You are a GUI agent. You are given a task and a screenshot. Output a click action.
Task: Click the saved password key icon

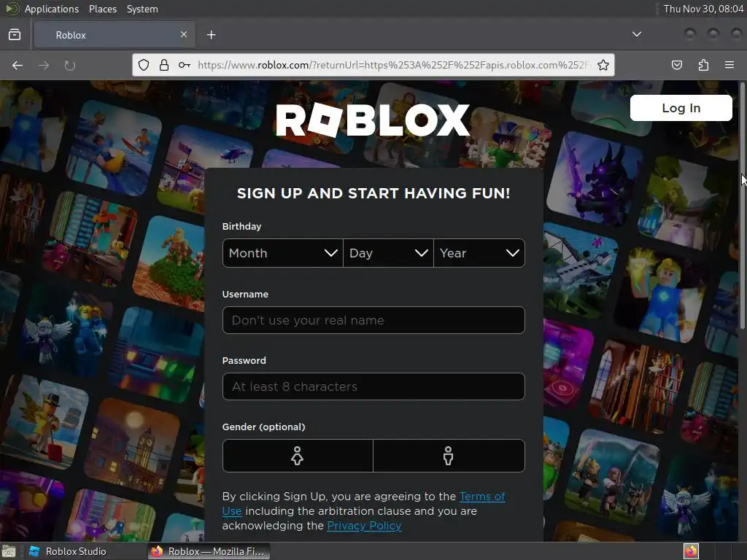coord(185,65)
